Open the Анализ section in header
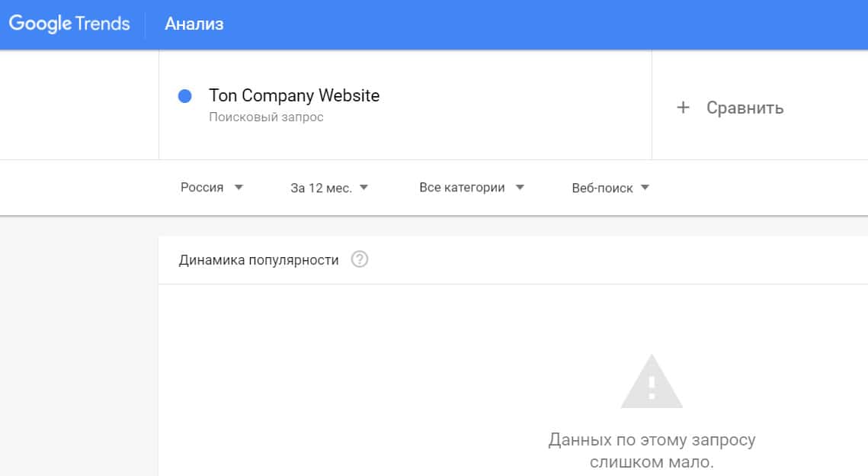The image size is (868, 476). coord(194,24)
